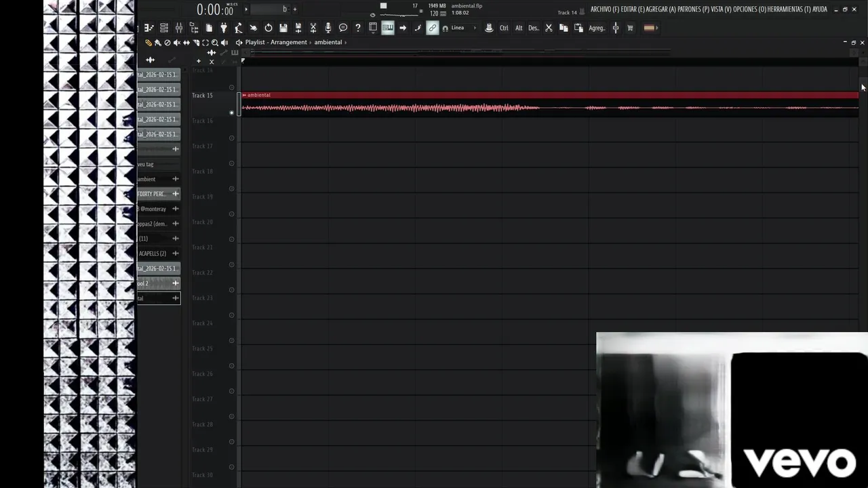The height and width of the screenshot is (488, 868).
Task: Open project info with the speech bubble icon
Action: point(343,28)
